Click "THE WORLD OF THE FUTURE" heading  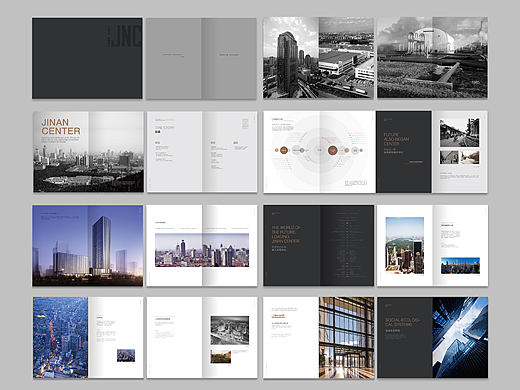286,234
